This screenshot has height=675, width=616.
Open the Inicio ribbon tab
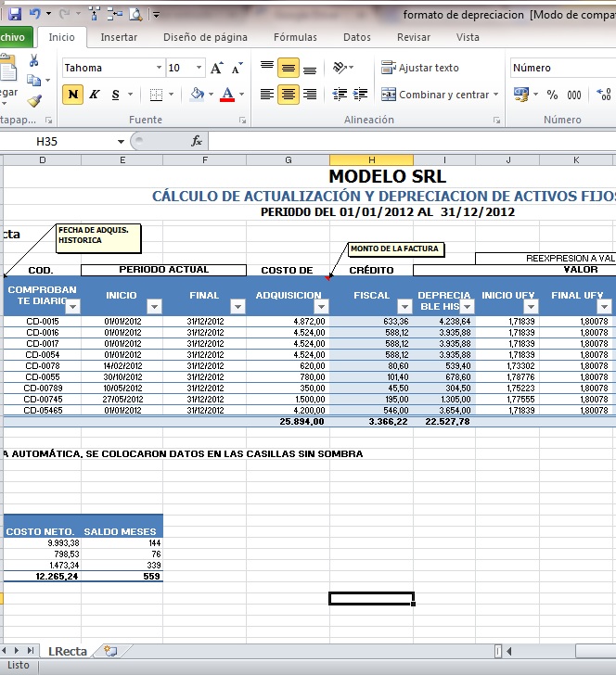(x=61, y=37)
